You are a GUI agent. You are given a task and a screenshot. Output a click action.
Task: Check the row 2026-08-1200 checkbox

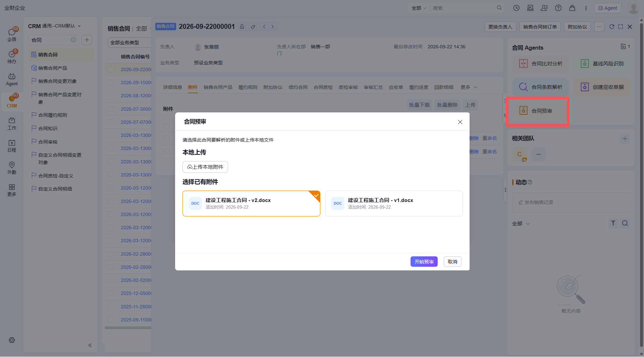pos(111,96)
